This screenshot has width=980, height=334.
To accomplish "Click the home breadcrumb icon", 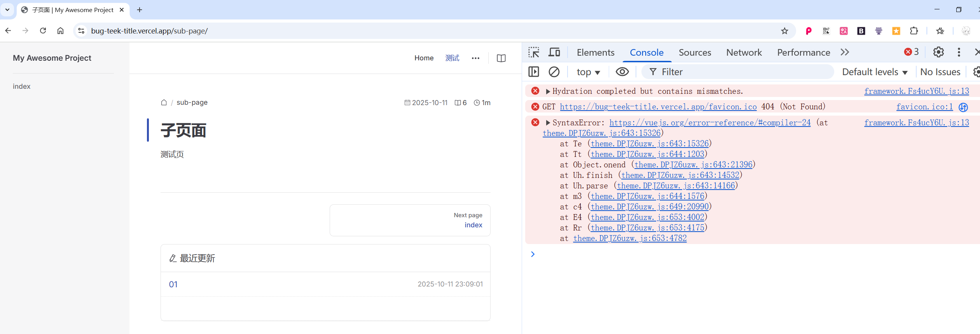I will click(x=164, y=102).
